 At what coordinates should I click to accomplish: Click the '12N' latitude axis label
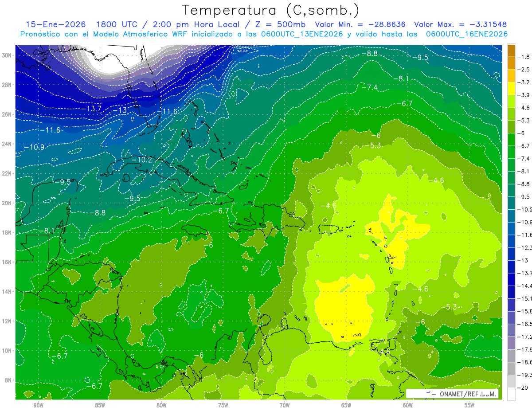pyautogui.click(x=7, y=321)
